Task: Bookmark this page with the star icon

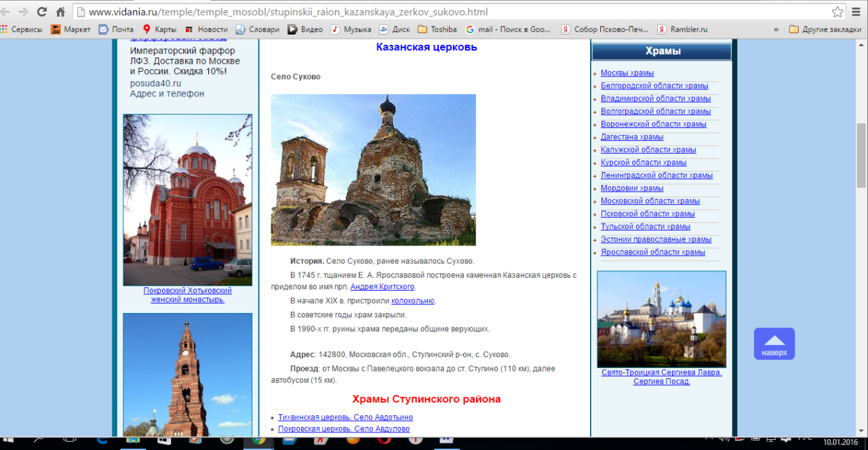Action: 838,12
